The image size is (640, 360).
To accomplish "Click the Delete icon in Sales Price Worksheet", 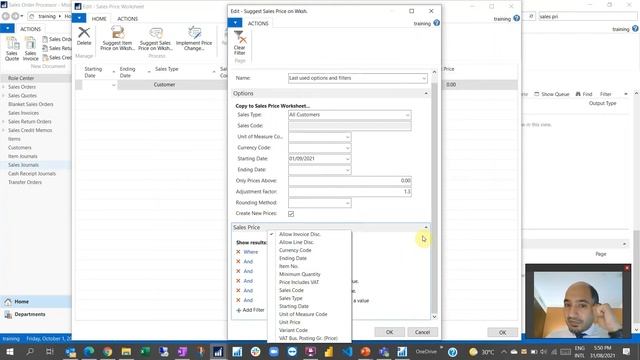I will point(84,33).
